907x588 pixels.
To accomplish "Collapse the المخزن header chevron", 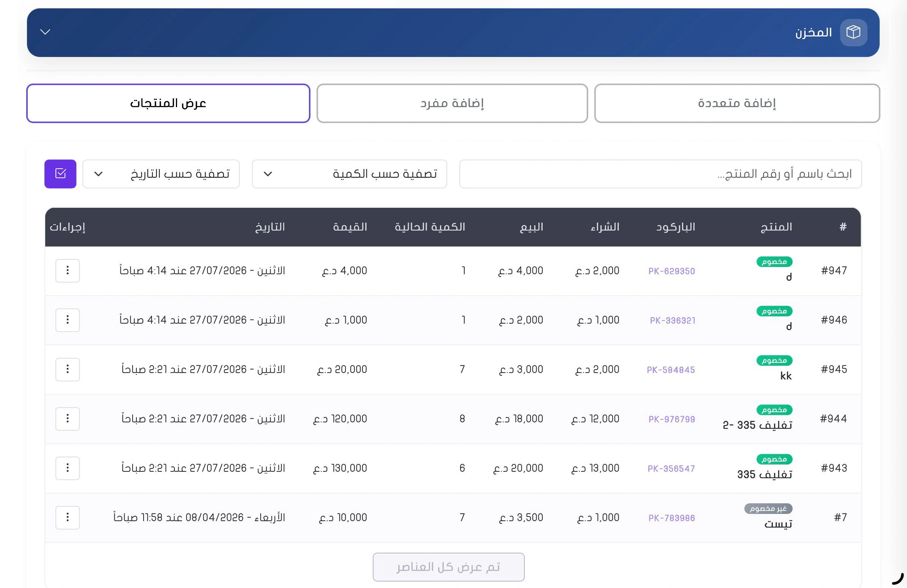I will click(x=45, y=32).
